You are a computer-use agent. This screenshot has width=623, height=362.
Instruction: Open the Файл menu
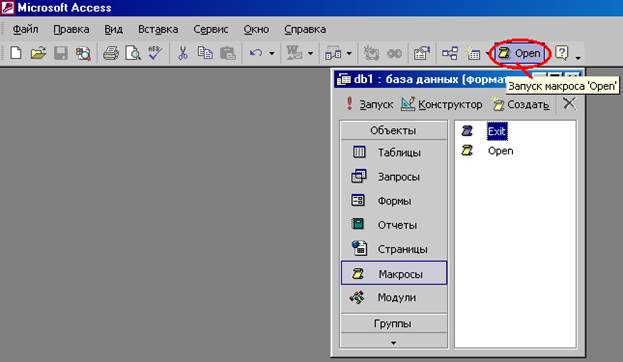tap(25, 29)
